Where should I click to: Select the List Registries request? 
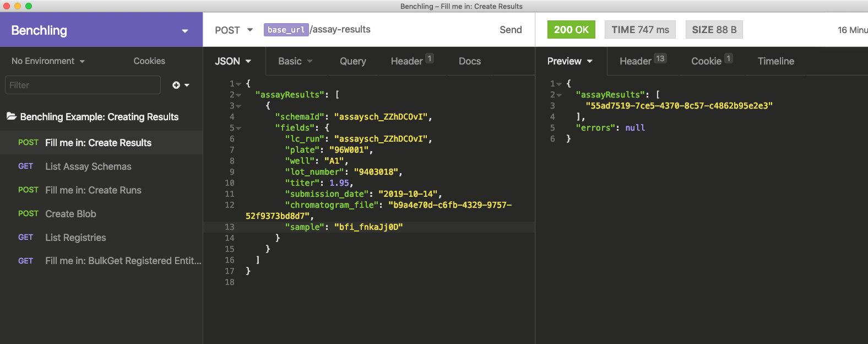point(101,238)
